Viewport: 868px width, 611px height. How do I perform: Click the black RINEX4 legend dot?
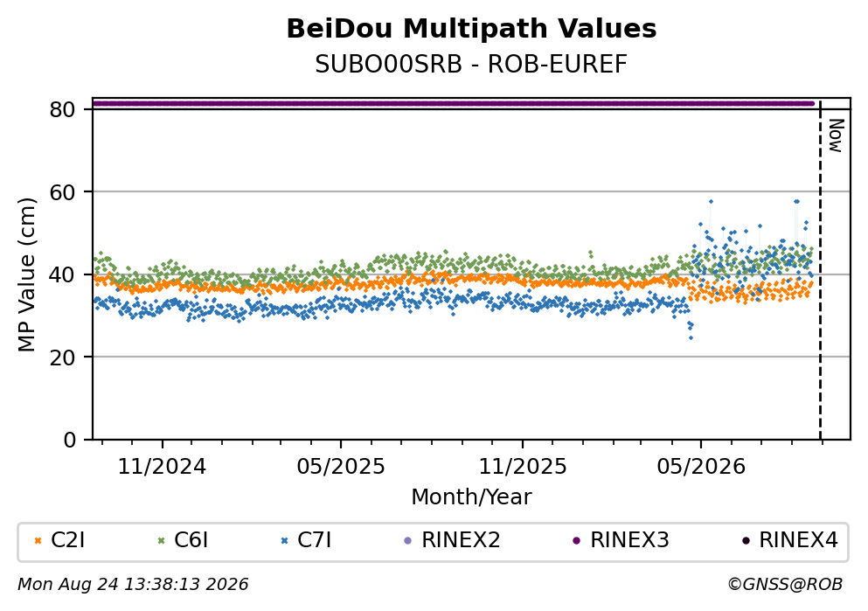(x=746, y=541)
